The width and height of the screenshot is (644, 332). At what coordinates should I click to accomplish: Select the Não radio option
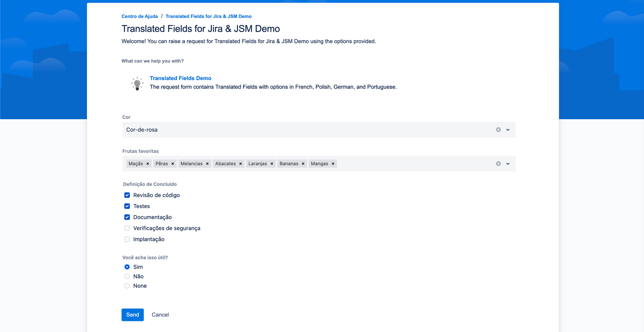click(127, 277)
